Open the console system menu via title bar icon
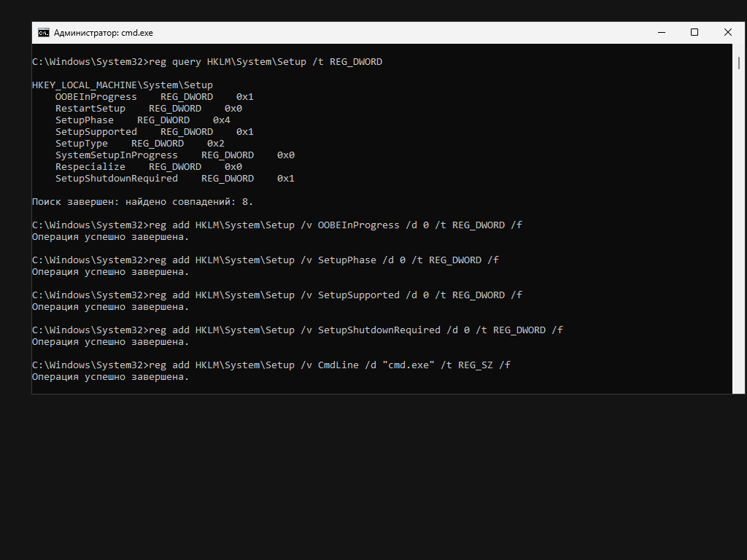This screenshot has width=747, height=560. tap(43, 32)
